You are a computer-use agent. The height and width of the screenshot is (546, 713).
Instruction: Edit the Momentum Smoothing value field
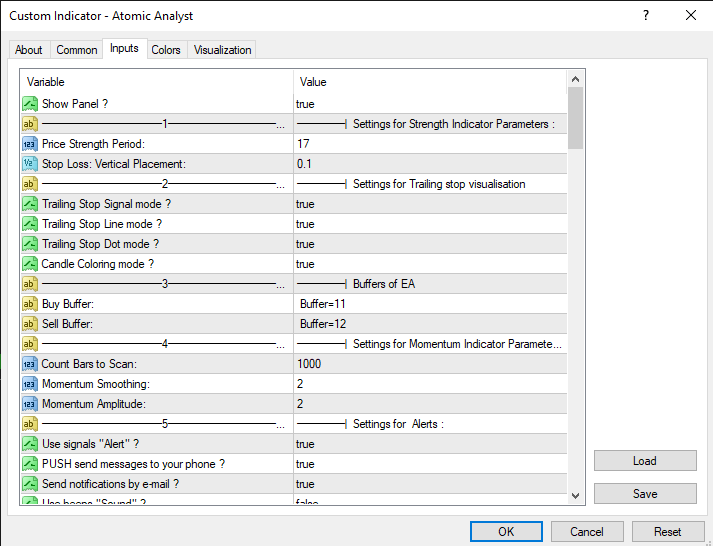click(430, 384)
